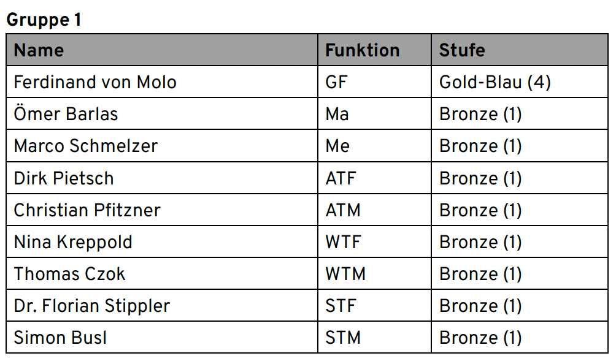Select the Dr. Florian Stippler cell
The height and width of the screenshot is (364, 616).
coord(91,306)
